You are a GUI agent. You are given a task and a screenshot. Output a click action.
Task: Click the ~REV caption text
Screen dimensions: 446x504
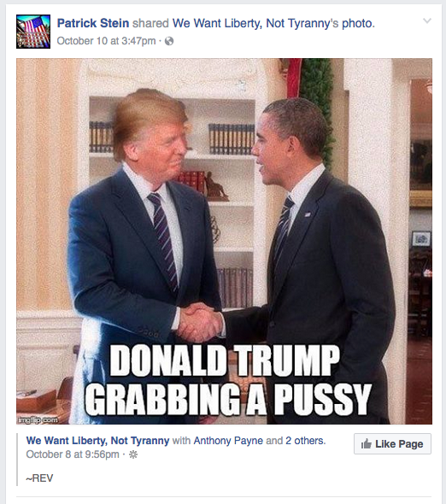click(x=39, y=478)
